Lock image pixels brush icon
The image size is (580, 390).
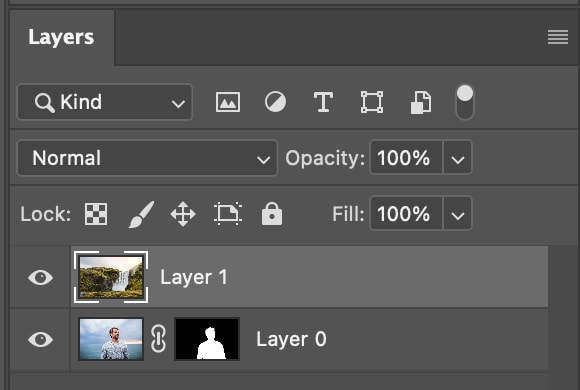click(141, 214)
